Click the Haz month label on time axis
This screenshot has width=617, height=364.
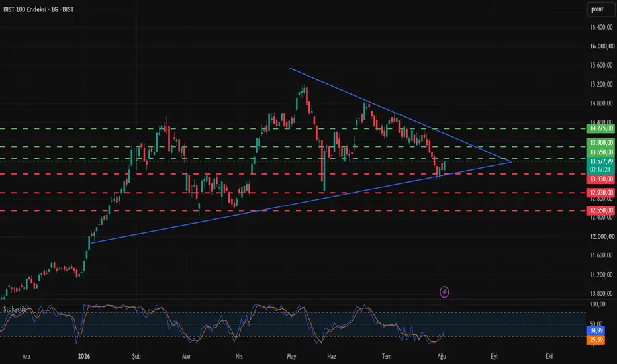click(x=332, y=356)
